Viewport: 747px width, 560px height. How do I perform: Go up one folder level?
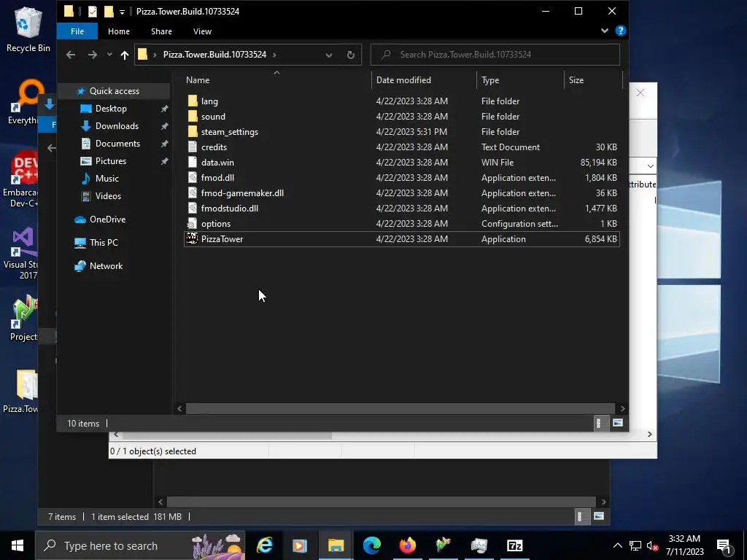(x=124, y=55)
